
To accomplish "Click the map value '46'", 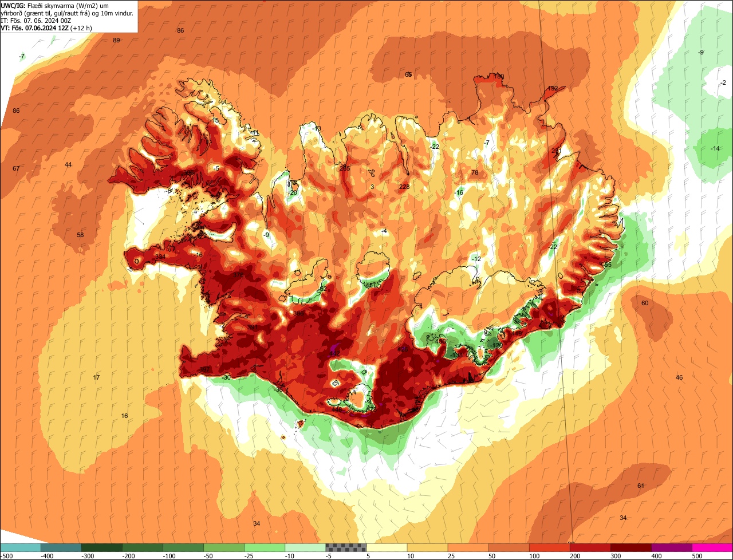I will [x=679, y=378].
